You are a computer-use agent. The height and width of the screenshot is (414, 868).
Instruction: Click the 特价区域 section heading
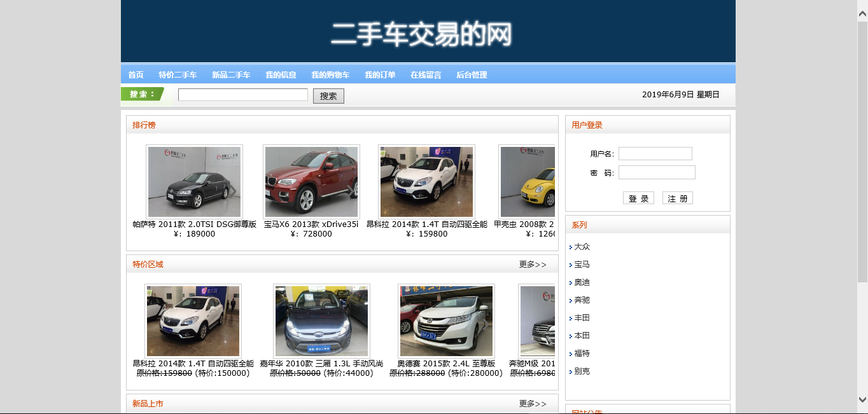(148, 265)
